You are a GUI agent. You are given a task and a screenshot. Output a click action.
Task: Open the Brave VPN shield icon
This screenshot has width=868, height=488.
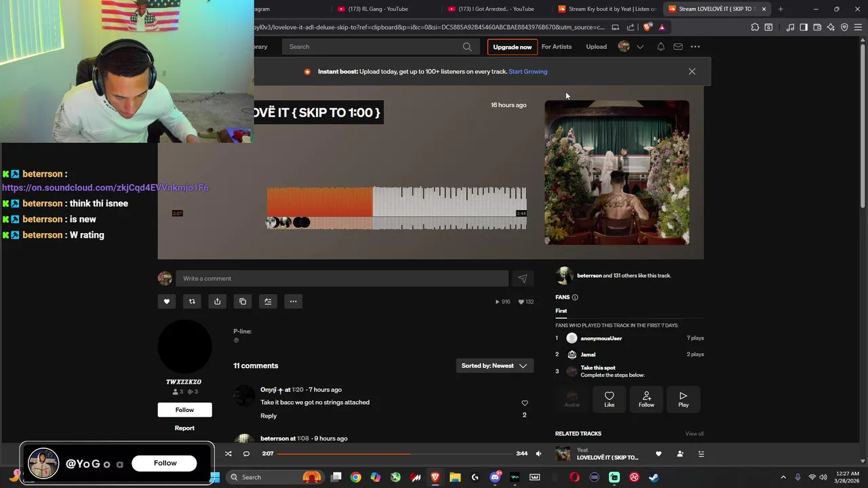[x=844, y=27]
